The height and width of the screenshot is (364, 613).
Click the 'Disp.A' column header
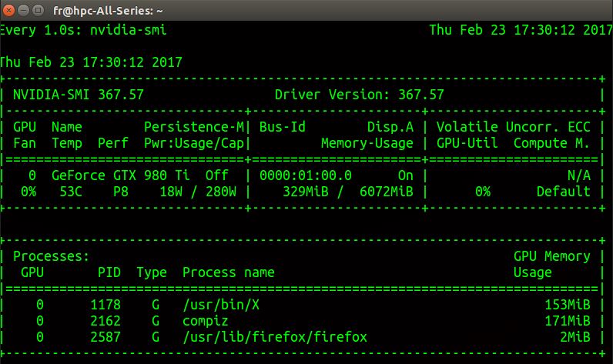[390, 127]
